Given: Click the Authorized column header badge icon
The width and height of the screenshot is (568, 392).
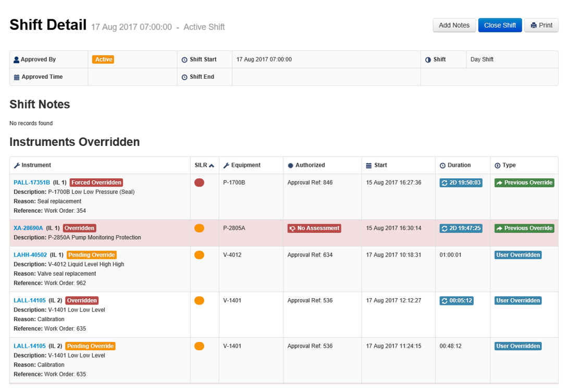Looking at the screenshot, I should point(290,165).
